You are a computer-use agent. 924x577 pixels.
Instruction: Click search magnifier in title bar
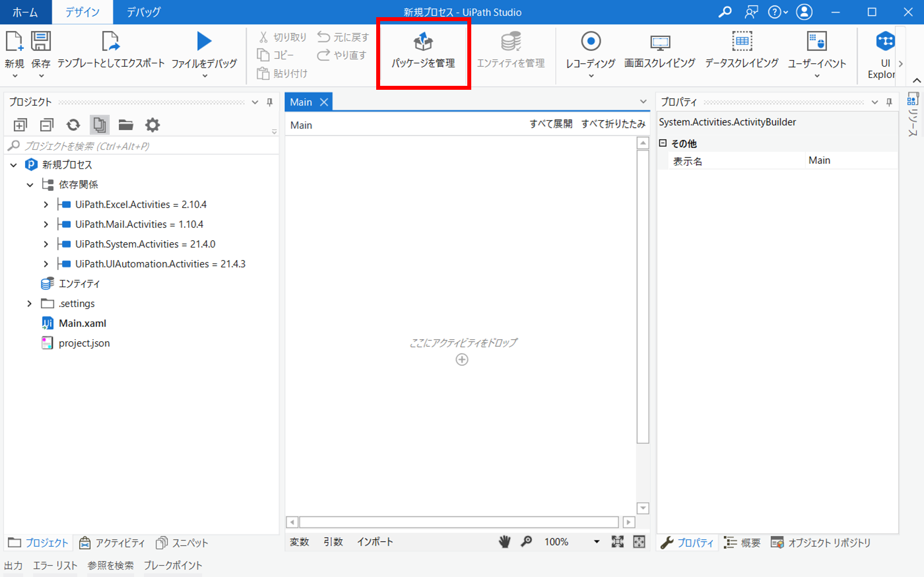725,12
